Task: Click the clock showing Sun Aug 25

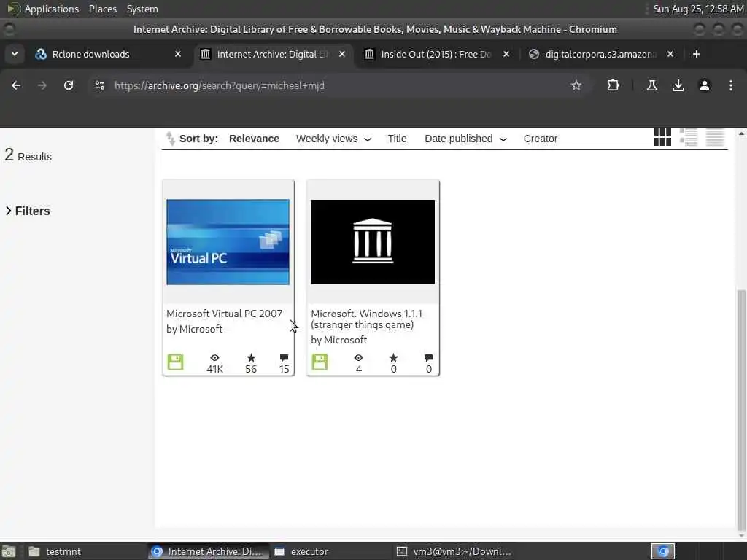Action: point(698,9)
